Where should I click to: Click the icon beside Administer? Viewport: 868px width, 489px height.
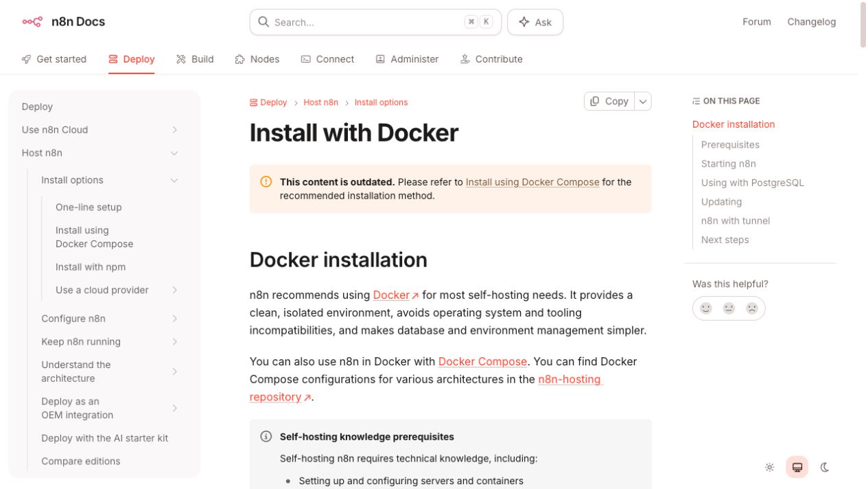click(x=380, y=59)
